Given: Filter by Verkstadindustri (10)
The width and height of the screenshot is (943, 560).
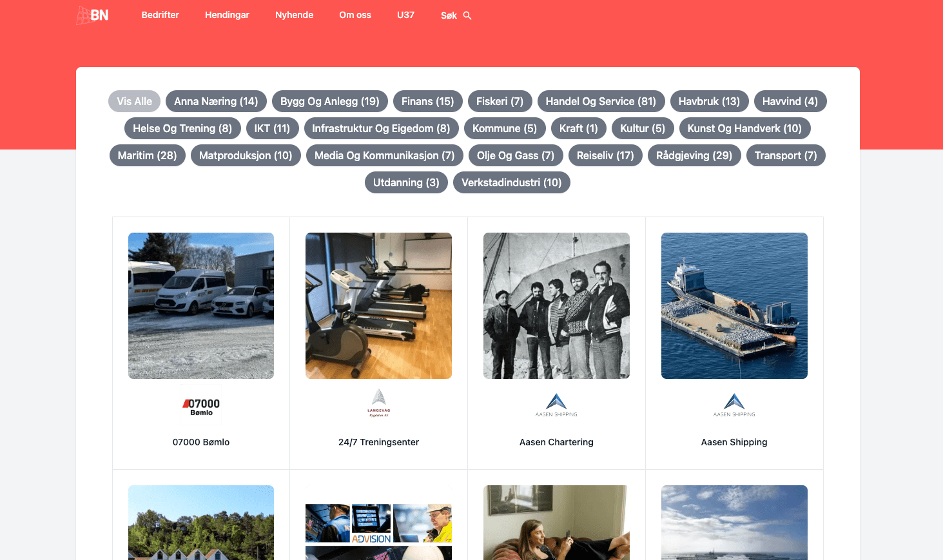Looking at the screenshot, I should tap(512, 182).
